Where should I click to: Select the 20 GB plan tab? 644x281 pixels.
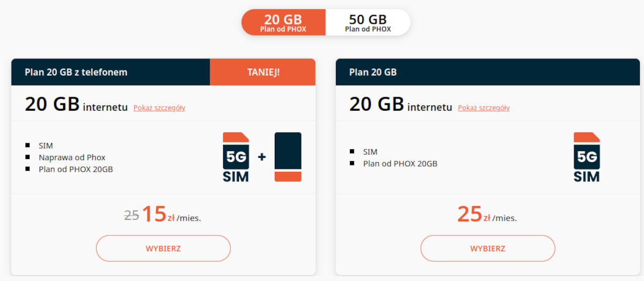(283, 23)
